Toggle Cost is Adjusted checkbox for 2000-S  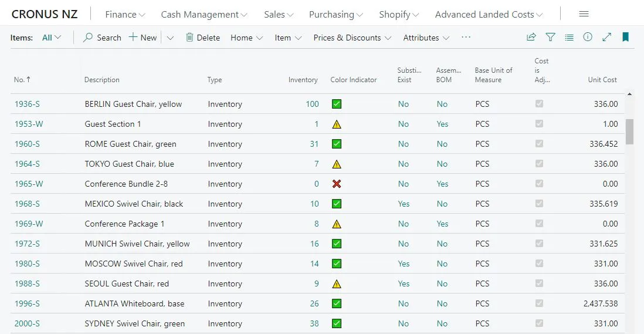coord(539,323)
